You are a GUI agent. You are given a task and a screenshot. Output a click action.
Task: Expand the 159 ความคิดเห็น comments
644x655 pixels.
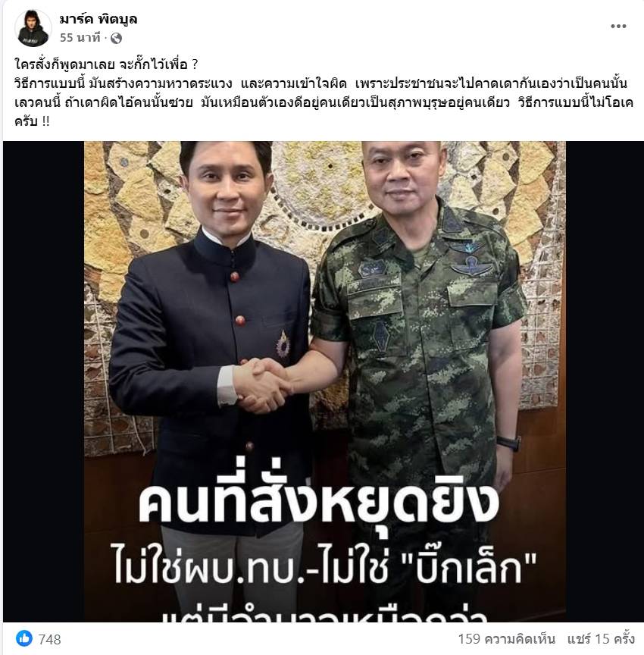pos(506,639)
